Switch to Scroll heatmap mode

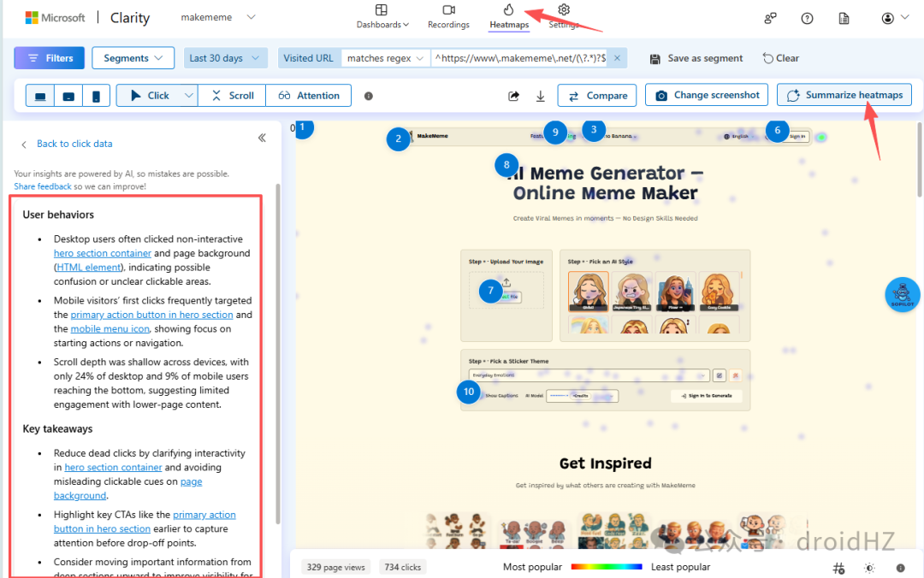coord(232,96)
